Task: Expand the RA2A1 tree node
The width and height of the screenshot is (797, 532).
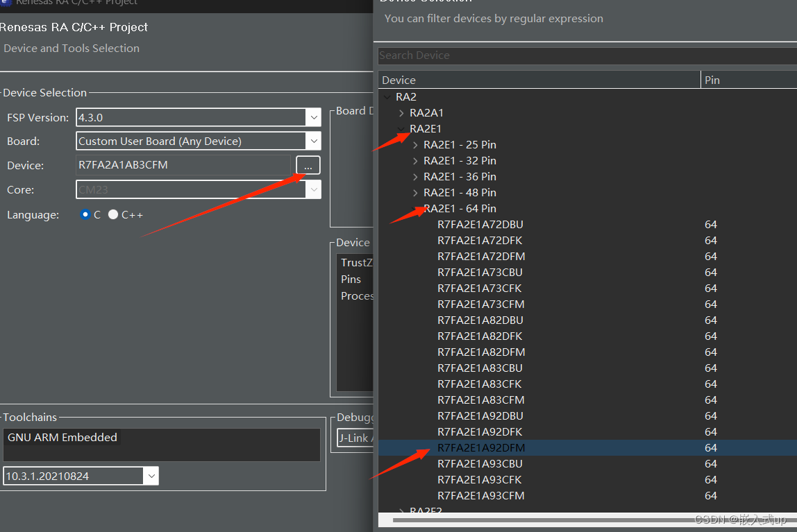Action: [401, 112]
